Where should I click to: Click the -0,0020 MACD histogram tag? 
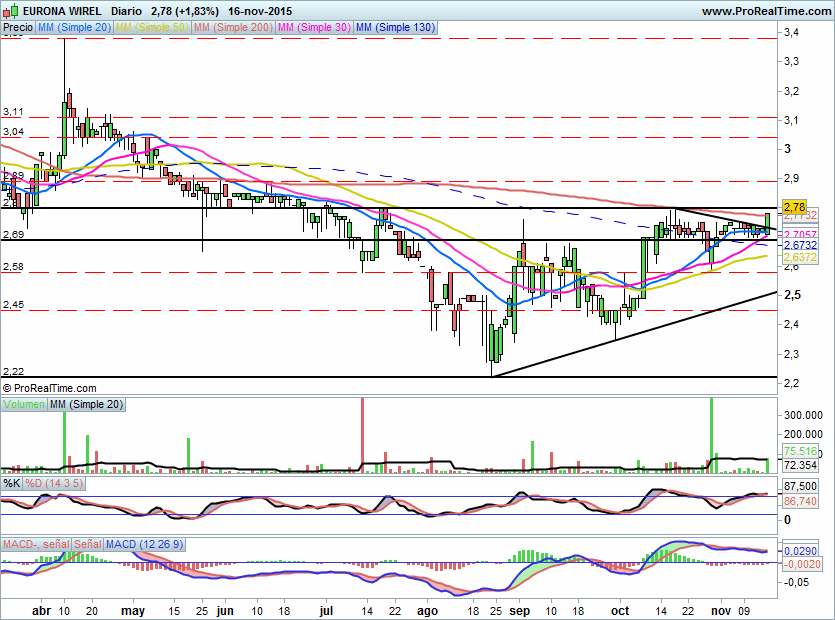point(801,564)
